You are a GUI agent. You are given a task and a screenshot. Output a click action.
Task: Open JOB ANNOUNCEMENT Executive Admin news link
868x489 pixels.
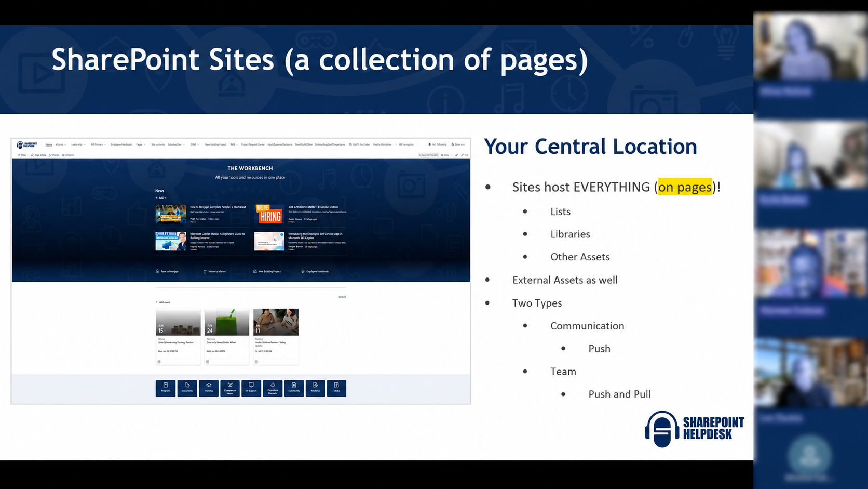click(313, 207)
